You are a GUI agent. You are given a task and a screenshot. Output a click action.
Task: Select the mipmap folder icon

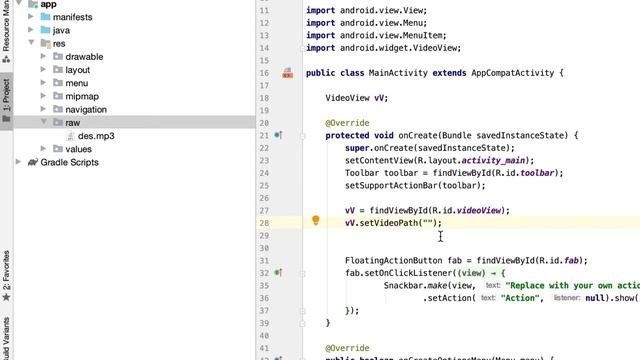point(58,96)
